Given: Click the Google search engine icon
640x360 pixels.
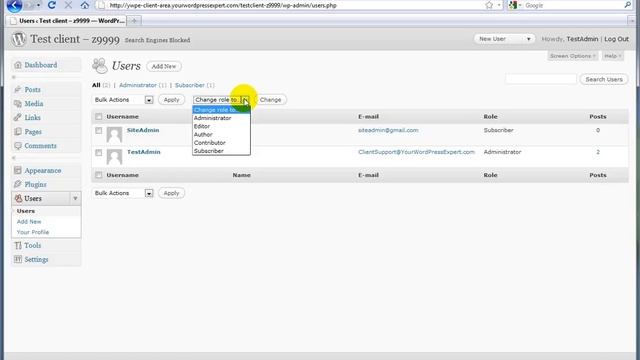Looking at the screenshot, I should 513,5.
